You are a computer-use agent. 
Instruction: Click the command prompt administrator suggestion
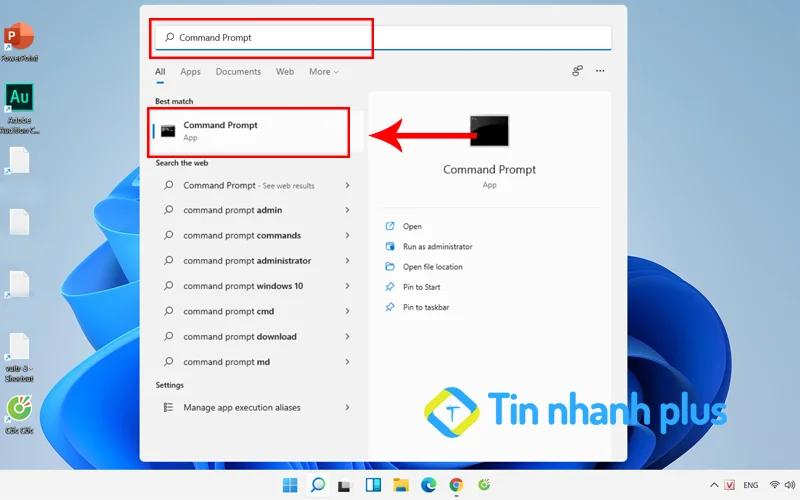point(247,261)
